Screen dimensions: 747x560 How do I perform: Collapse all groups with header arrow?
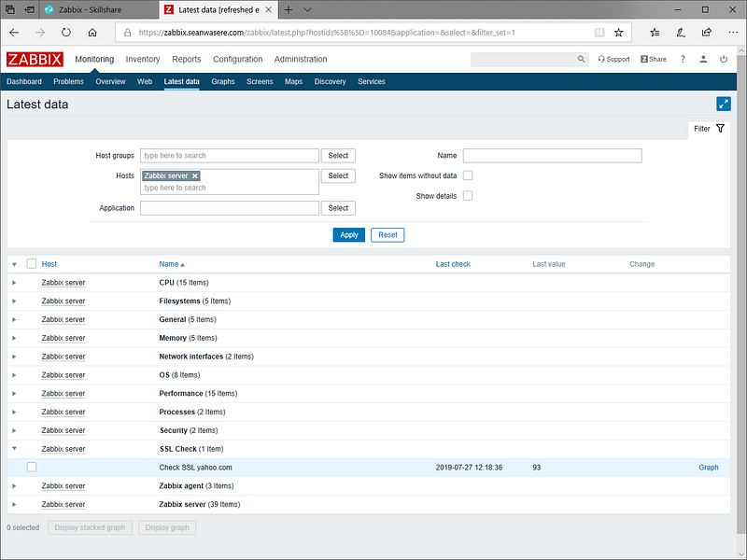[14, 264]
